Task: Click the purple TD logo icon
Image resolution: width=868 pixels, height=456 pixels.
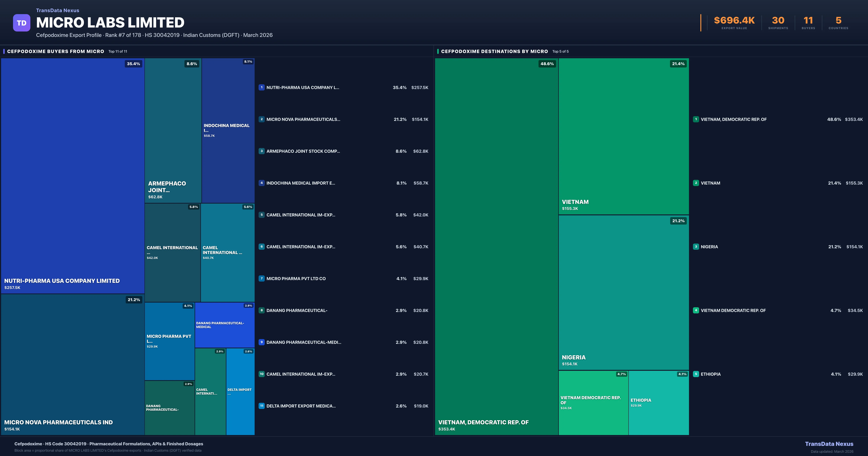Action: [22, 23]
